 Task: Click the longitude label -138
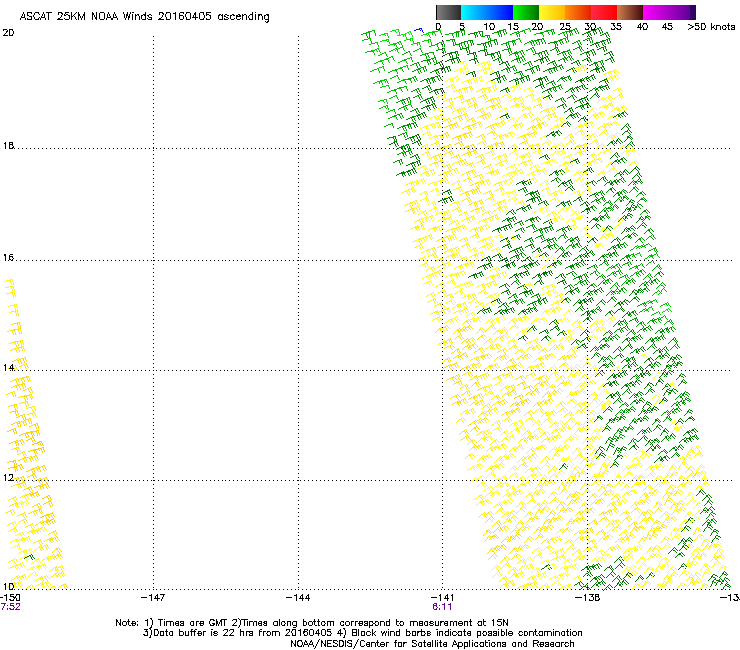[587, 598]
